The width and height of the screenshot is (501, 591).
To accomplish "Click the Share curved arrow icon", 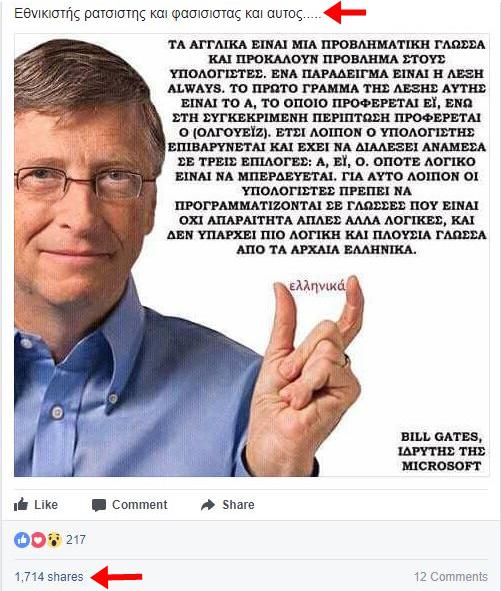I will [x=208, y=505].
